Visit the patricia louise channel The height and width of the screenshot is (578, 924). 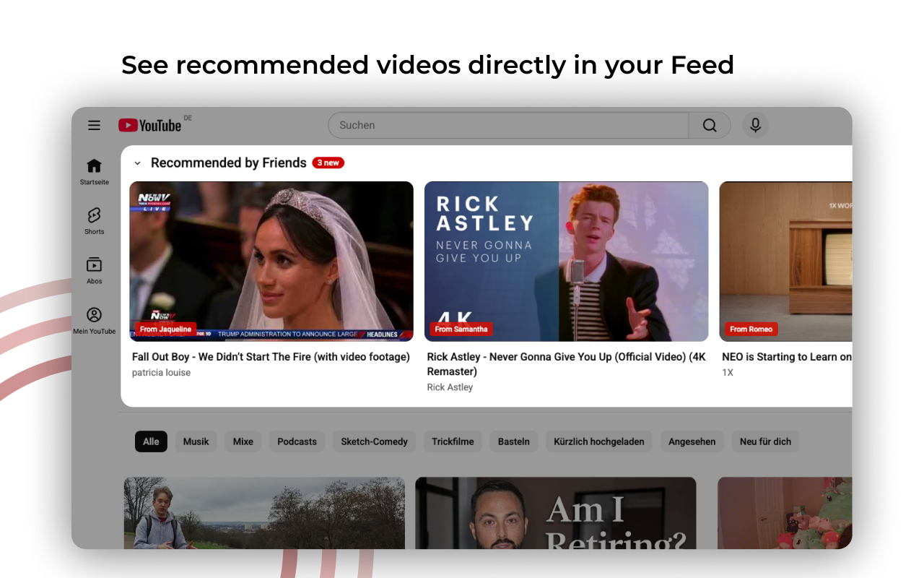click(x=162, y=373)
